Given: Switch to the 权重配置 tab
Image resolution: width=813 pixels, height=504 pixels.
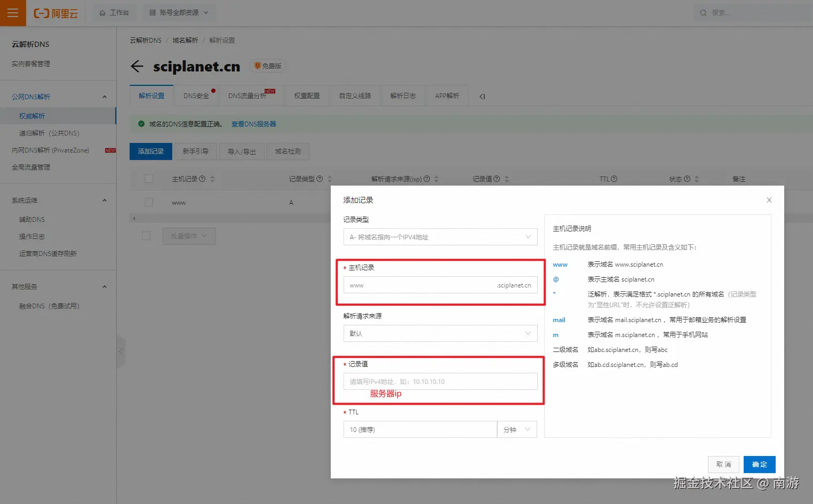Looking at the screenshot, I should click(x=307, y=95).
